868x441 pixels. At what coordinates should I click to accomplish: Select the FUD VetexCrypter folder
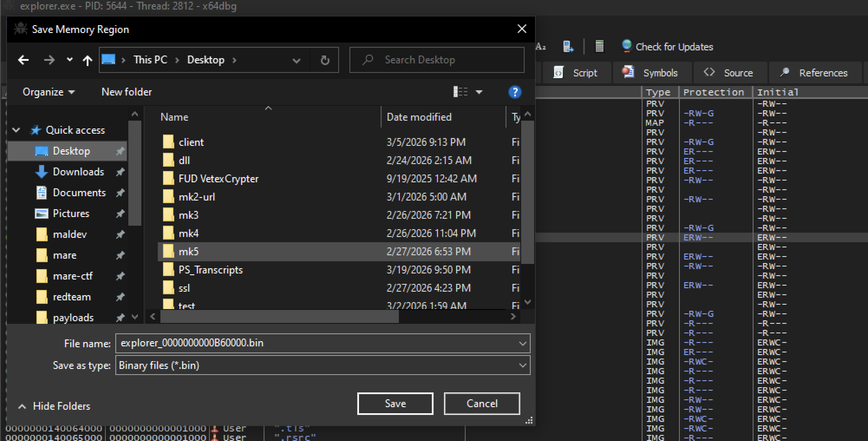pyautogui.click(x=219, y=179)
